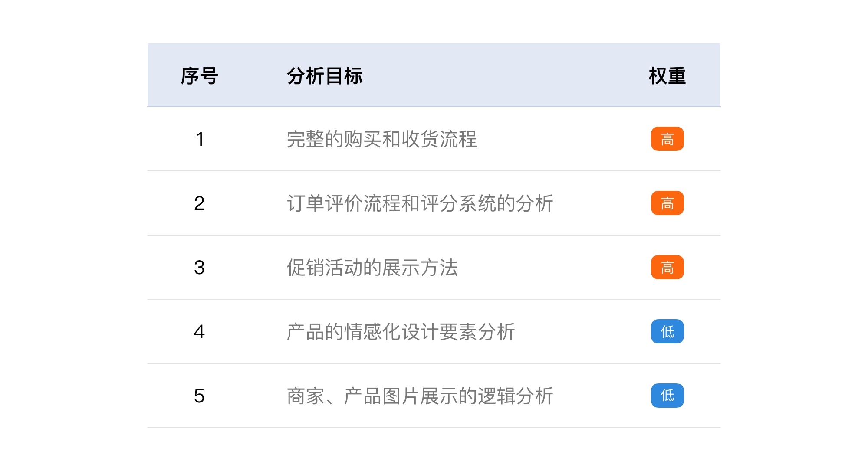The image size is (868, 471).
Task: Click the 分析目标 column header
Action: coord(325,76)
